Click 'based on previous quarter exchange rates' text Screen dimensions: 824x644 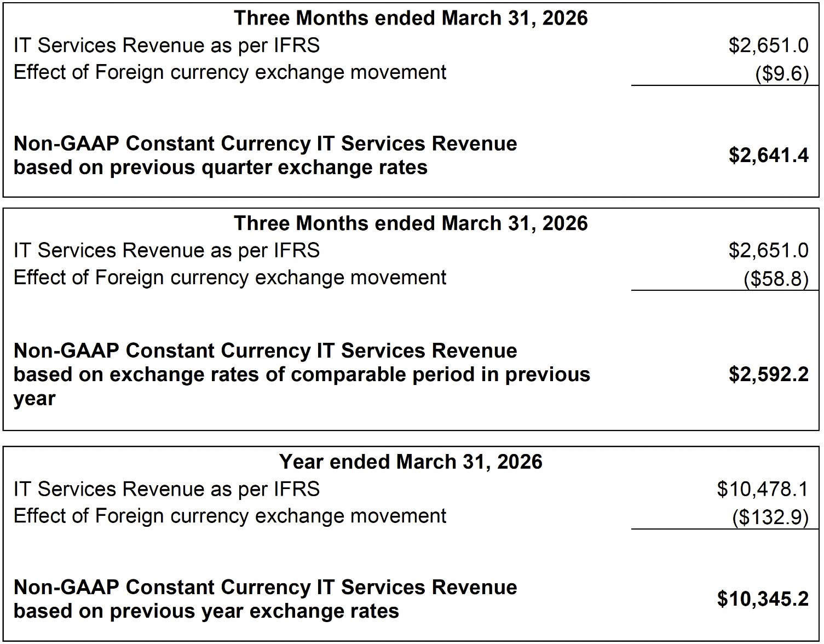click(220, 168)
